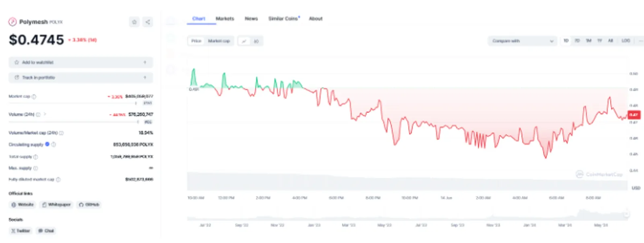Open the News tab
Screen dimensions: 644x243
tap(251, 19)
